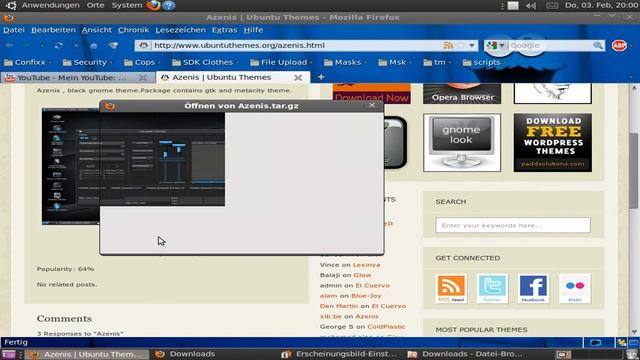Go to the Firefox home page
Viewport: 640px width, 360px height.
93,45
